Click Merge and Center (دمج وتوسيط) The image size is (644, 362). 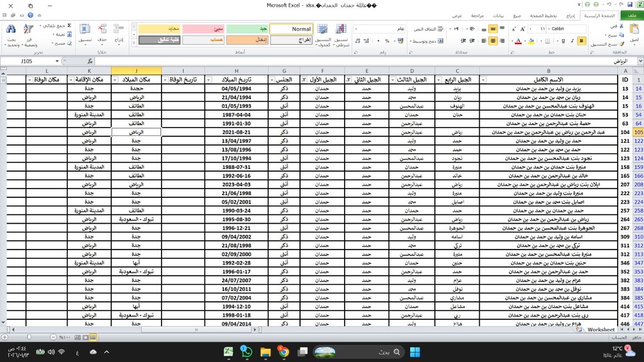tap(428, 41)
